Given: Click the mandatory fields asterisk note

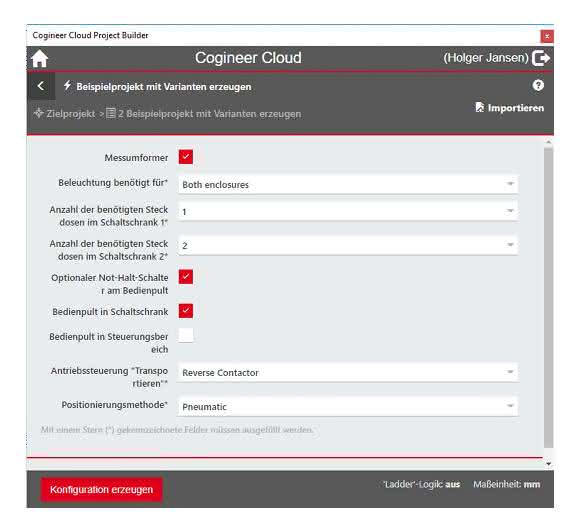Looking at the screenshot, I should (177, 430).
